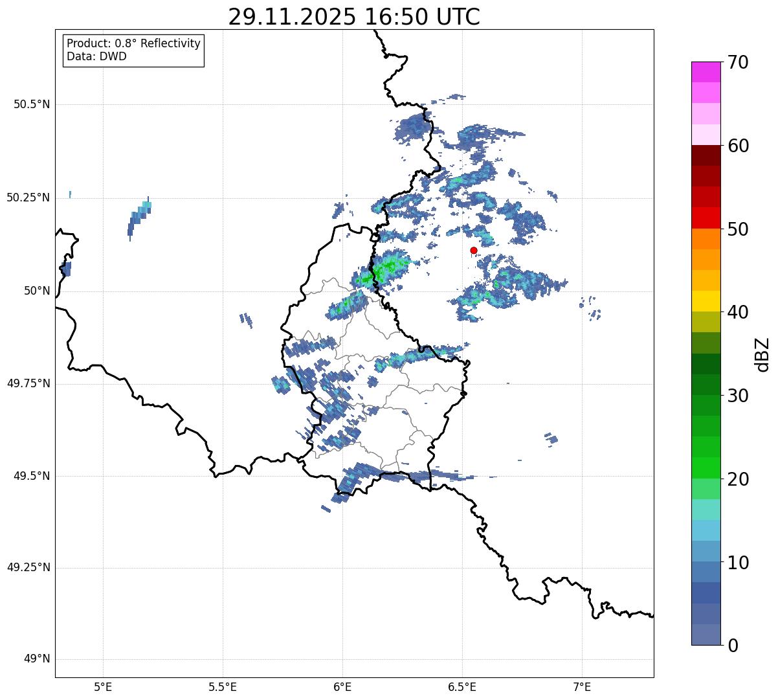The height and width of the screenshot is (700, 778).
Task: Select the 'Data: DWD' label
Action: [96, 56]
